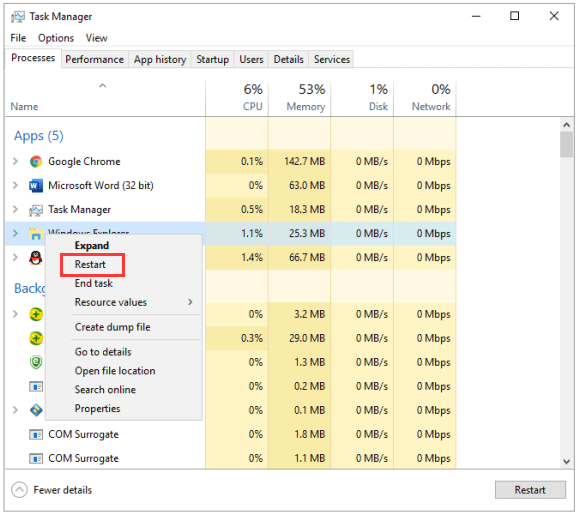
Task: Switch to the Services tab
Action: click(332, 59)
